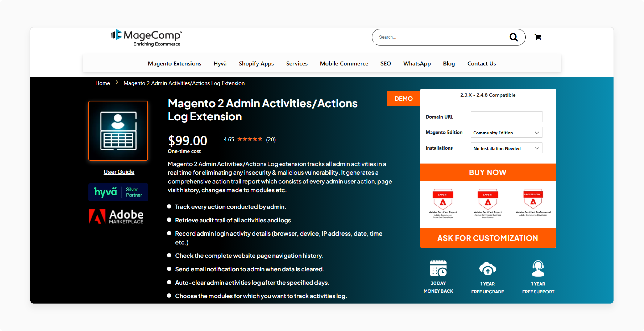
Task: Click the search magnifier icon
Action: coord(514,37)
